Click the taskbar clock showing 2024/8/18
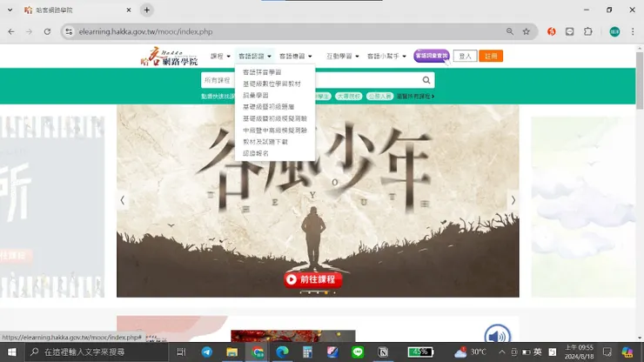The image size is (644, 362). [x=579, y=352]
